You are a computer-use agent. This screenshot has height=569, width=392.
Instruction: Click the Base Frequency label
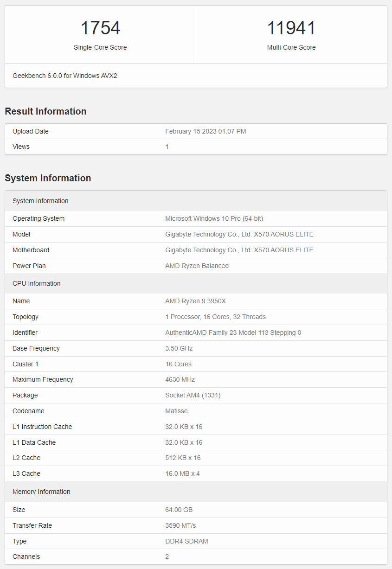click(x=36, y=348)
